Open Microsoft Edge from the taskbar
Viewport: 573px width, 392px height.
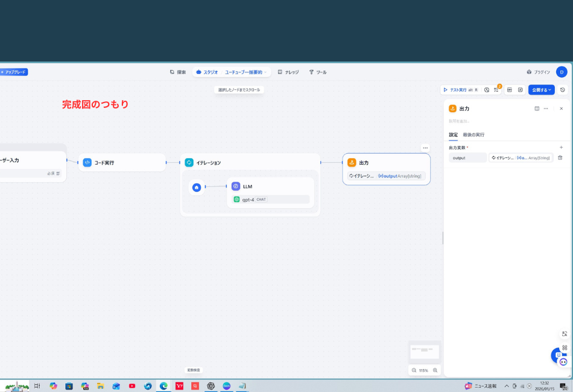(163, 386)
